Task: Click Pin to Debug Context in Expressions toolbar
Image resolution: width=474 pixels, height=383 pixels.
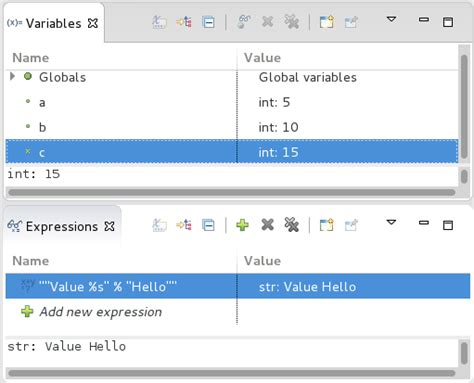Action: point(351,225)
